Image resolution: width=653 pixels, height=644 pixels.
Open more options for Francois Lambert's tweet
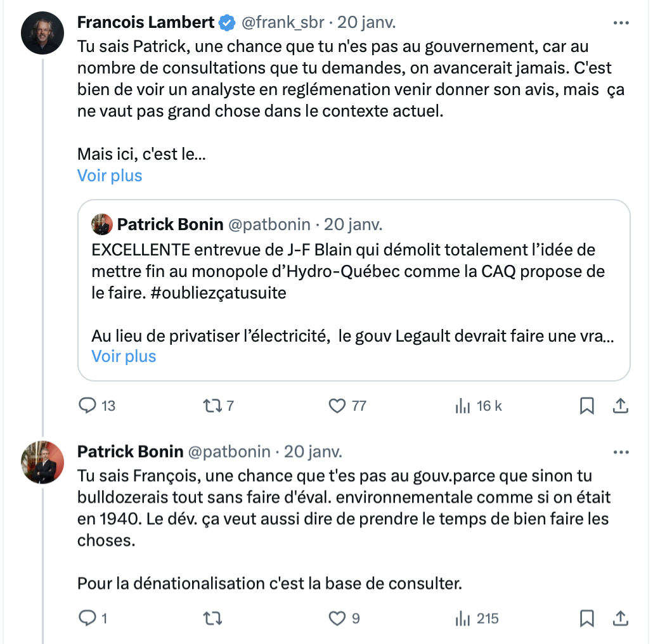(621, 22)
